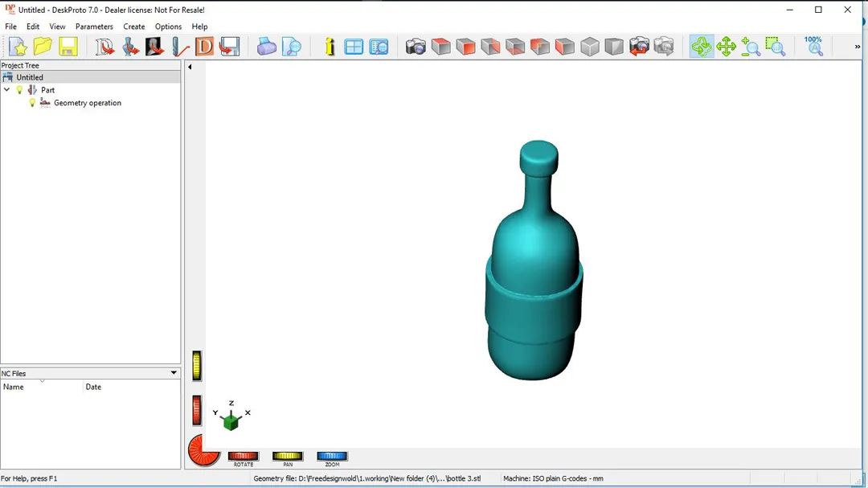Click the Date column header

pos(93,387)
